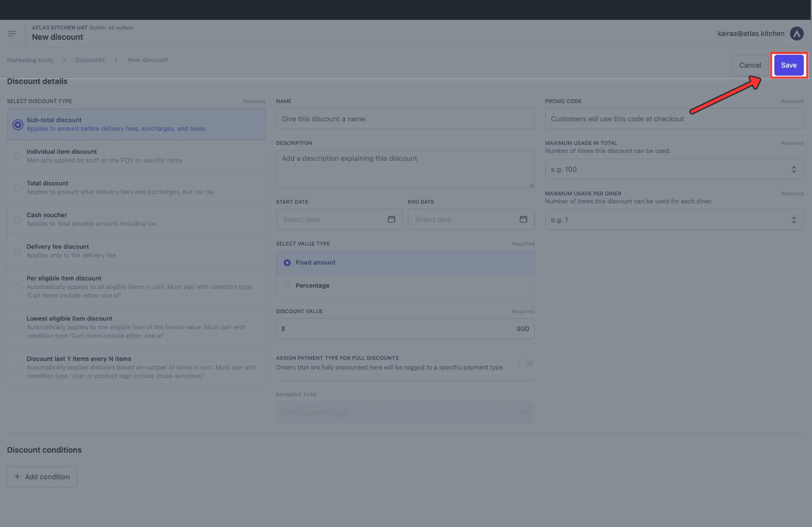Image resolution: width=812 pixels, height=527 pixels.
Task: Navigate to Discounts breadcrumb
Action: coord(90,60)
